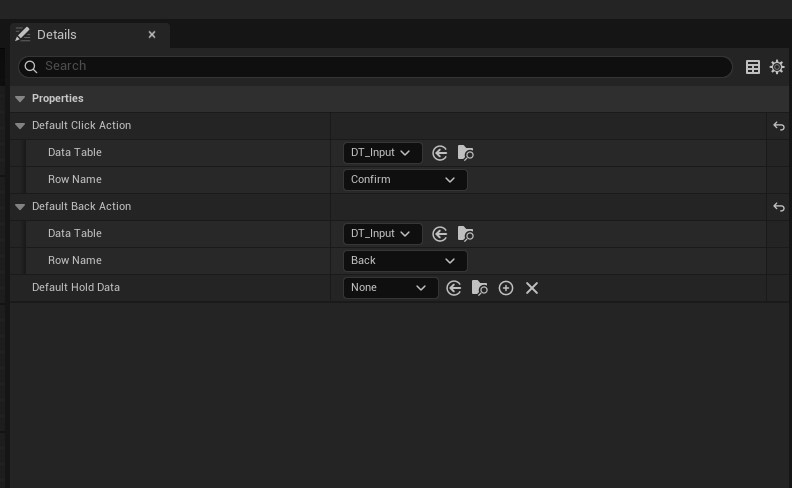Focus the Details search field
The width and height of the screenshot is (792, 488).
point(375,67)
